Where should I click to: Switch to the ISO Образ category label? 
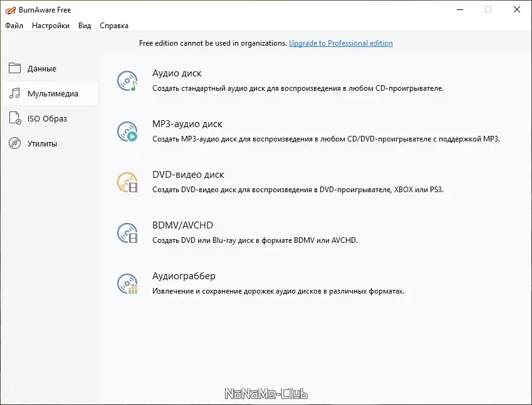47,118
